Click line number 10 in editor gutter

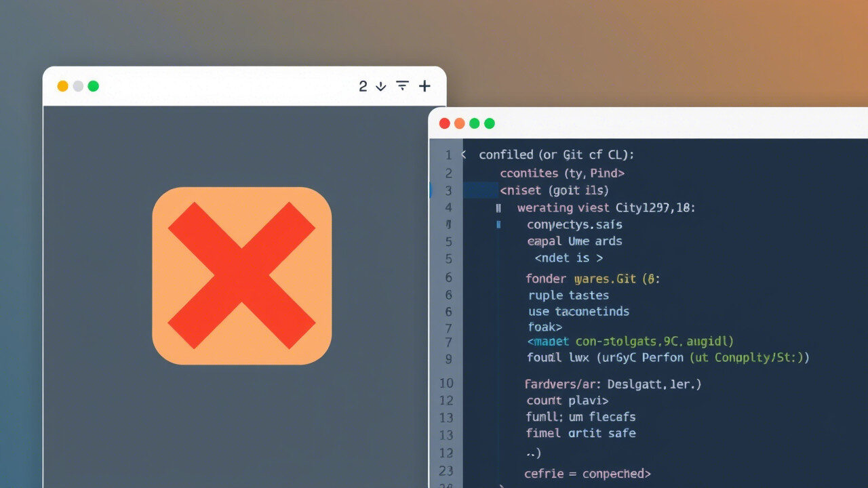pos(446,384)
